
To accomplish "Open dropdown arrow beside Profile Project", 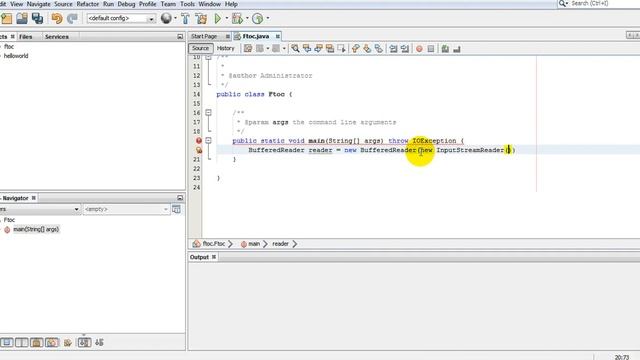I will 268,18.
